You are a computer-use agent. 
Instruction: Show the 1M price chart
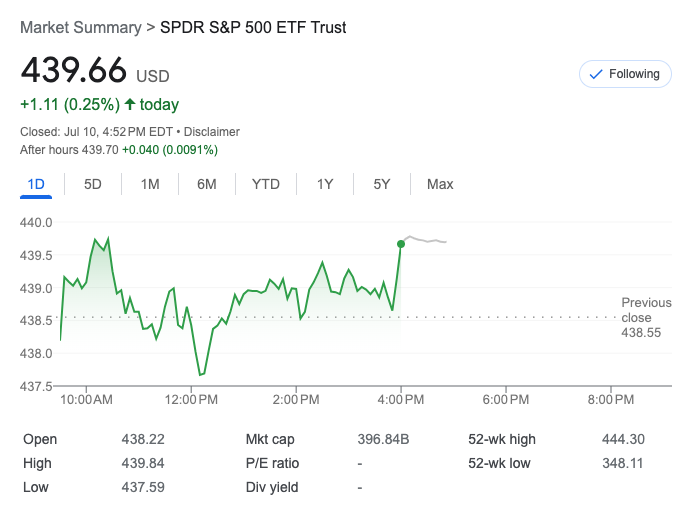click(x=150, y=184)
